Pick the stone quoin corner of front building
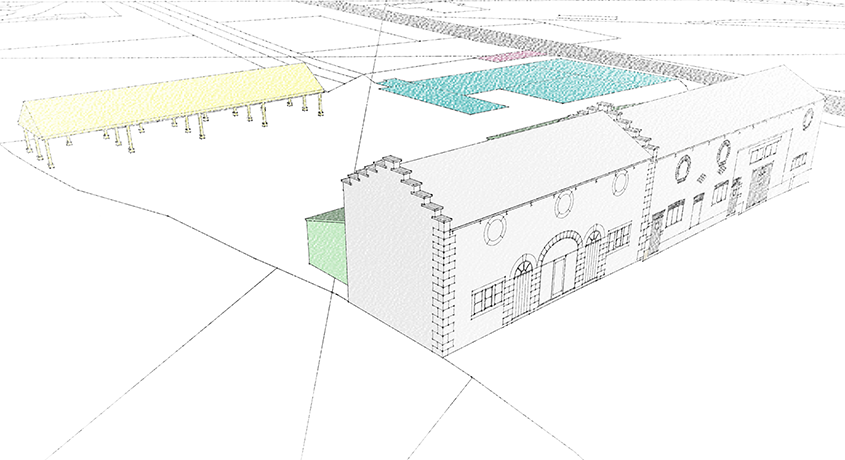The height and width of the screenshot is (460, 845). tap(443, 285)
